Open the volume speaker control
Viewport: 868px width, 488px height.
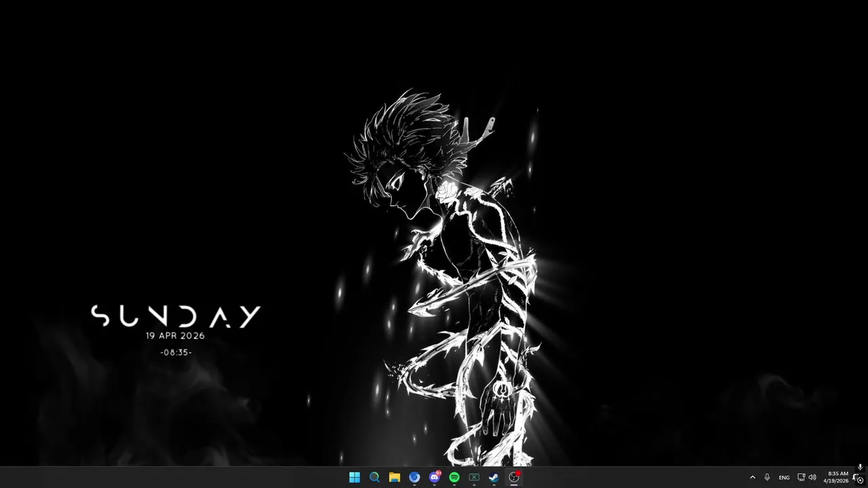[x=812, y=477]
